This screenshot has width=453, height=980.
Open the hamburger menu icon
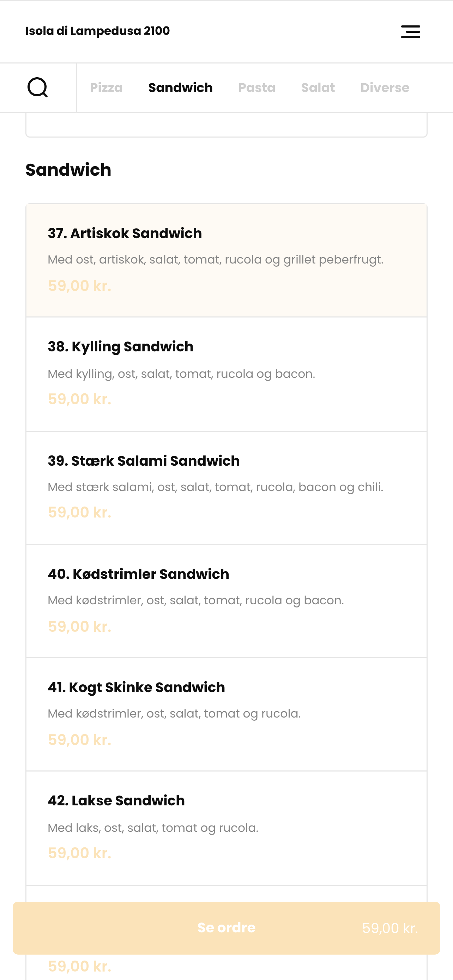410,32
